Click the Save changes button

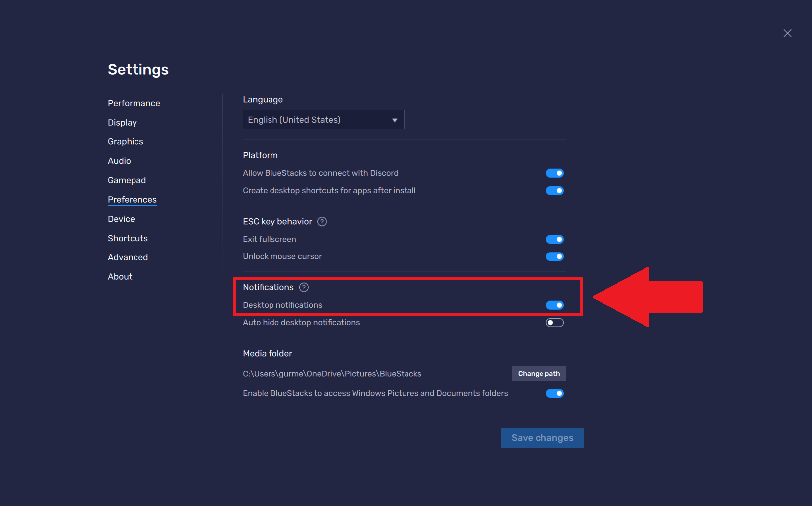(542, 438)
